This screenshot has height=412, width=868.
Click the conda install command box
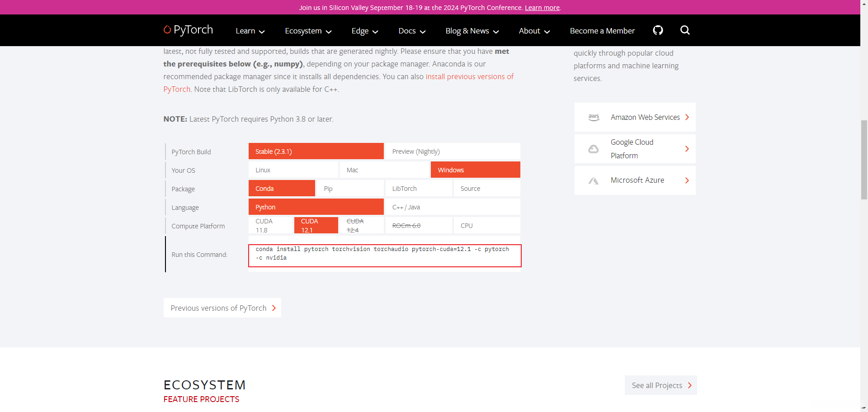click(x=385, y=256)
